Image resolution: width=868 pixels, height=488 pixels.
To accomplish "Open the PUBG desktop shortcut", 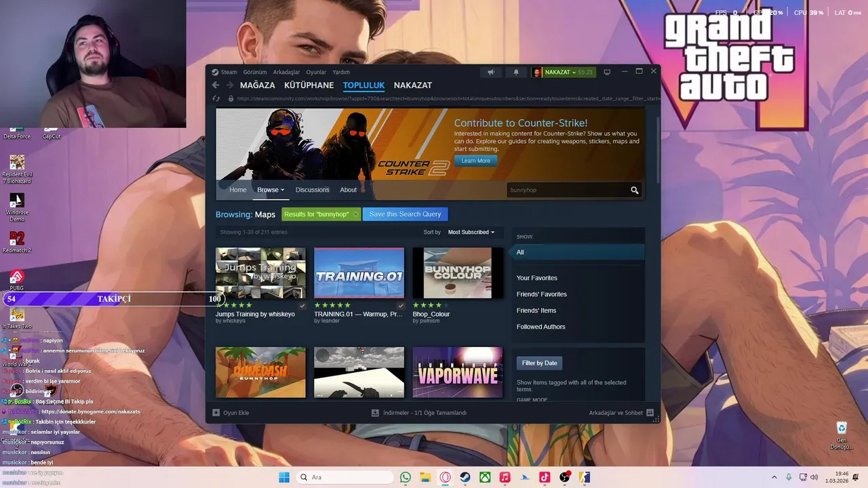I will [x=17, y=280].
